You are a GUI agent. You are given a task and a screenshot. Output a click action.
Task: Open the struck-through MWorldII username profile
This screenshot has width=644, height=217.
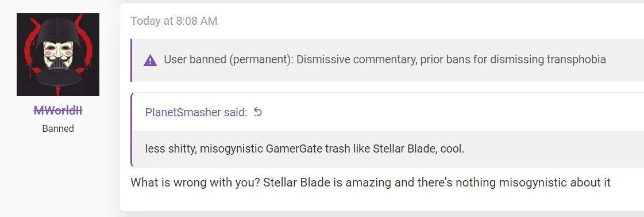58,111
